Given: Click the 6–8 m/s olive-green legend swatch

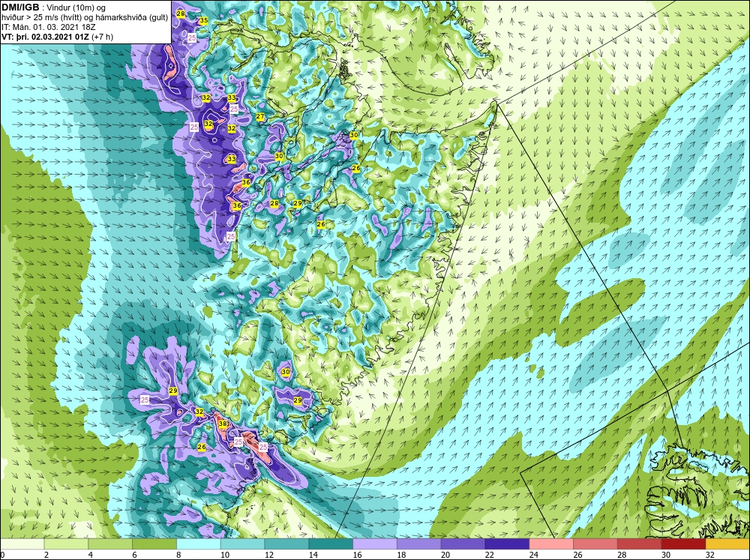Looking at the screenshot, I should click(x=154, y=544).
